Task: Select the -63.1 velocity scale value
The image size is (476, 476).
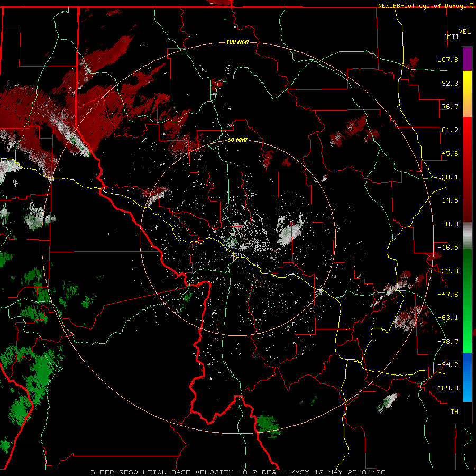Action: 448,318
